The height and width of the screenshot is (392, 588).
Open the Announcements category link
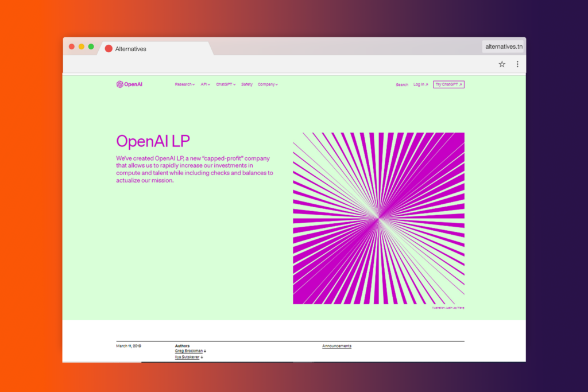click(x=336, y=346)
